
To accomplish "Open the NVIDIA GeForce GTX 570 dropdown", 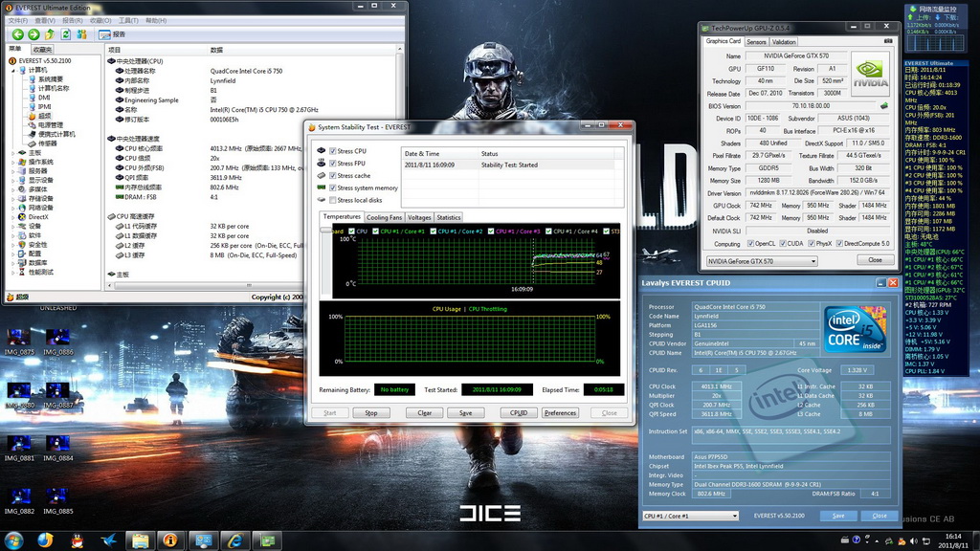I will coord(762,261).
